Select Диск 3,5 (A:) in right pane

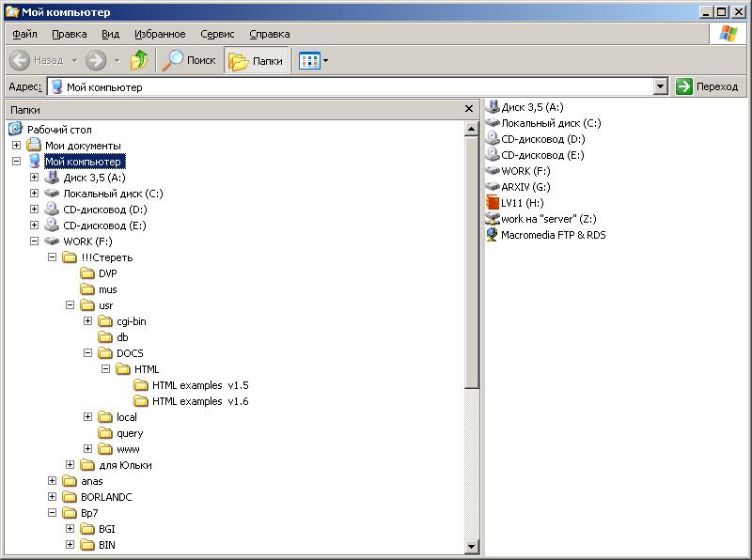pyautogui.click(x=525, y=107)
